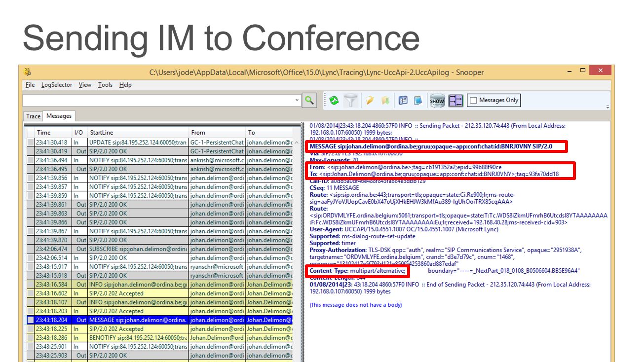Sort by the StartLine column header

[138, 133]
